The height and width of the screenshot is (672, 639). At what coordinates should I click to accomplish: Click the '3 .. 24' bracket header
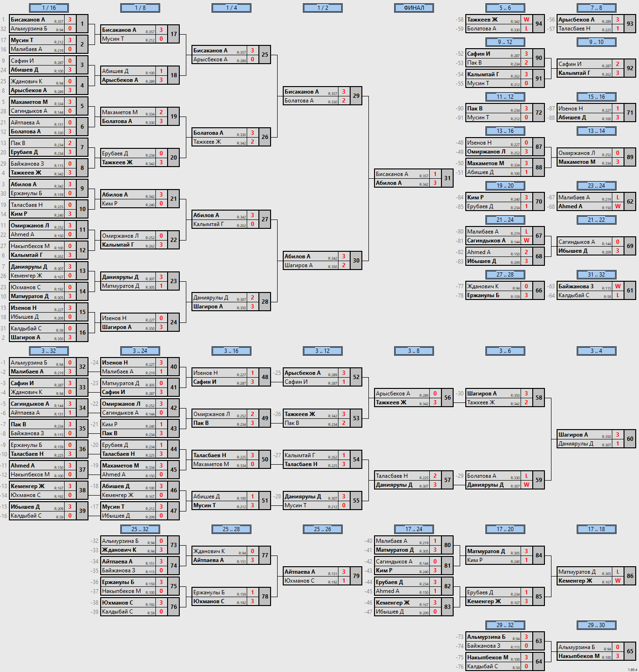[140, 351]
